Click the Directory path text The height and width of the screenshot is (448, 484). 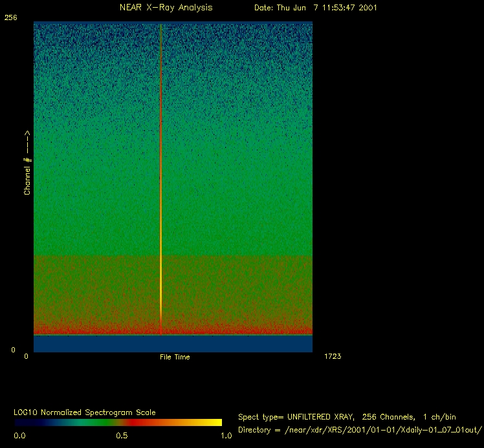[x=360, y=430]
